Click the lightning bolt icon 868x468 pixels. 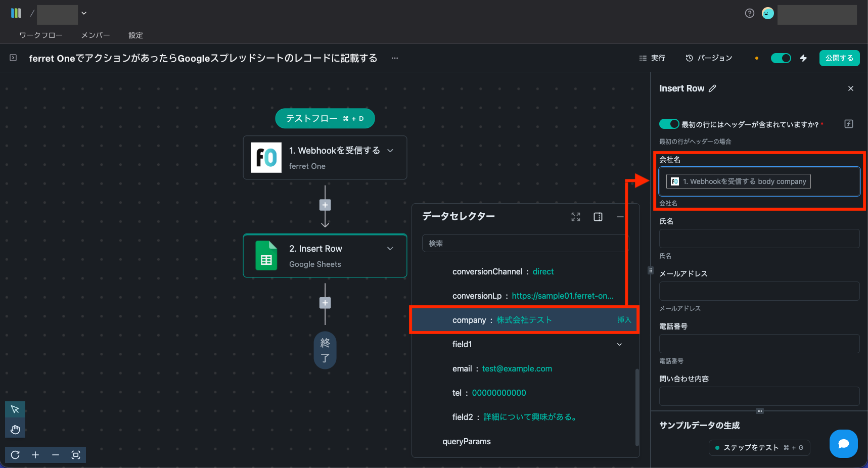click(x=803, y=58)
